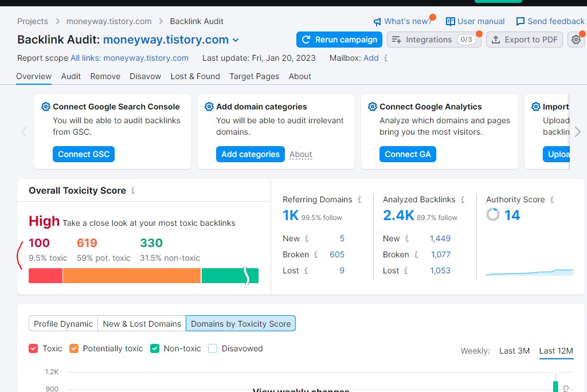
Task: Expand the moneyway.tistory.com project dropdown
Action: (236, 40)
